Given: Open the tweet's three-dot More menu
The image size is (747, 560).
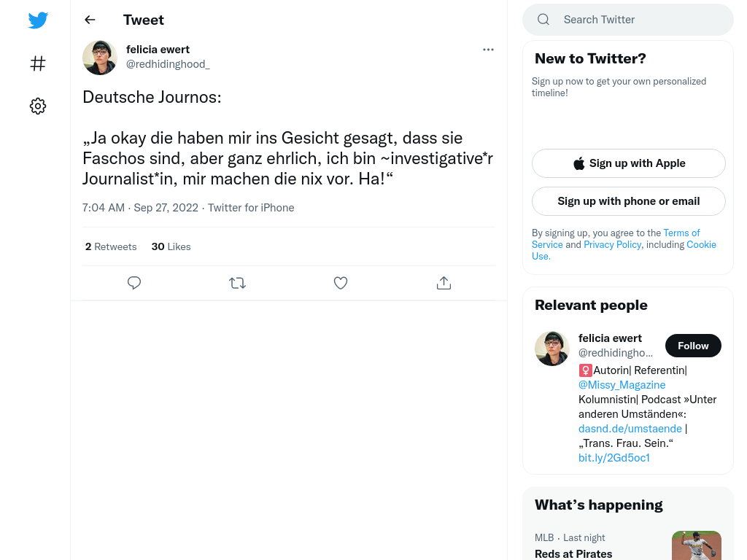Looking at the screenshot, I should tap(488, 50).
